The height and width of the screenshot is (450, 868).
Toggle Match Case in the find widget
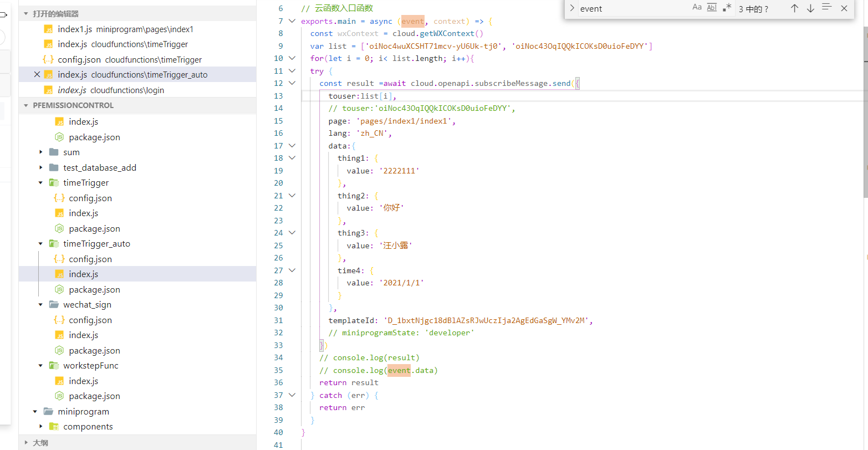697,8
